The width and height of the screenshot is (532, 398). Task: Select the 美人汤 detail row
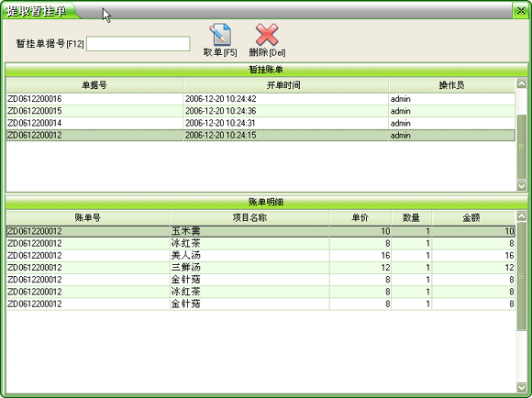coord(260,256)
